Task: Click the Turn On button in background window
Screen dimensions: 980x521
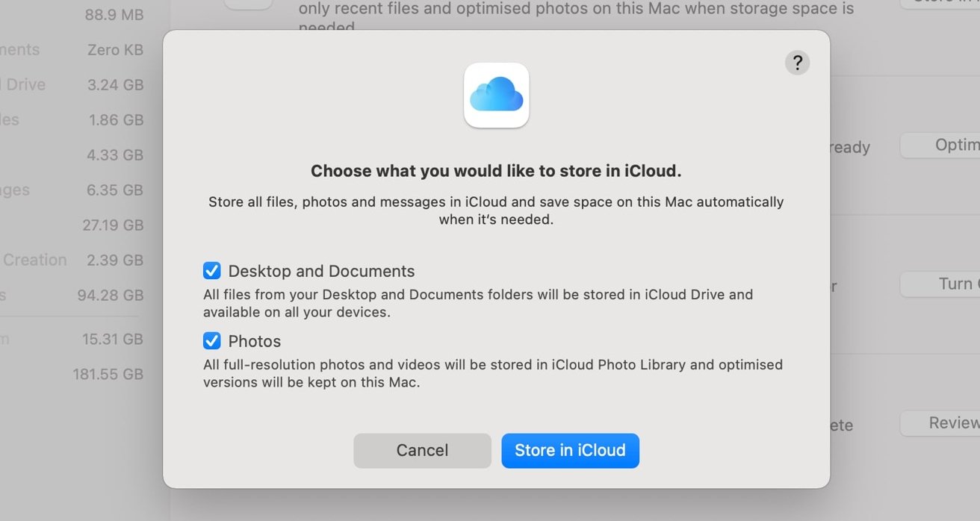Action: pos(940,284)
